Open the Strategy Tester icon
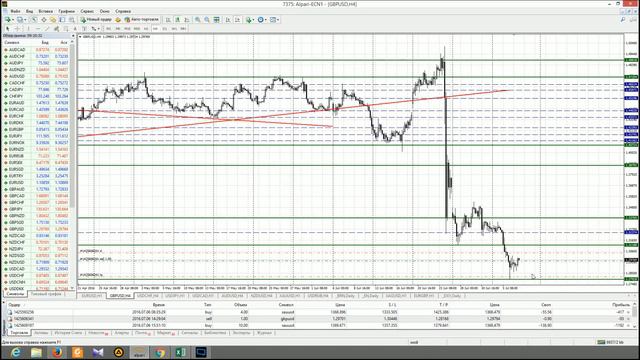This screenshot has height=360, width=640. pos(72,20)
